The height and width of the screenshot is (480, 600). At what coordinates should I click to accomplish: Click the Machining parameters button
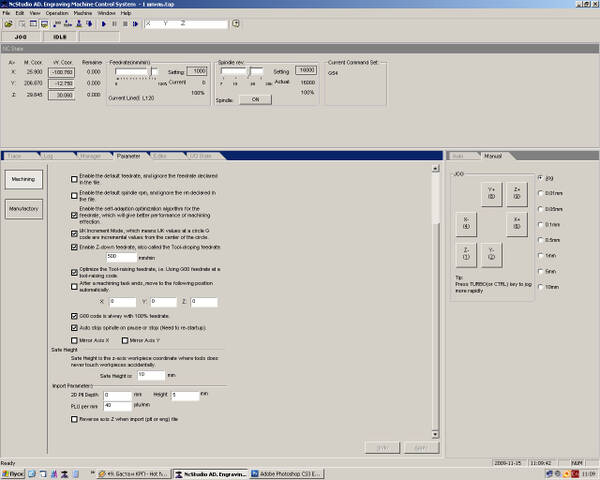24,180
